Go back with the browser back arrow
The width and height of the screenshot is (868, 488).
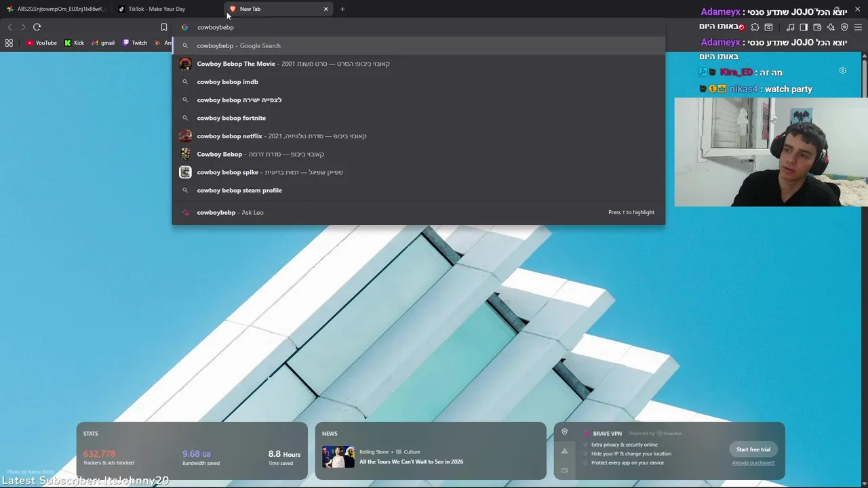9,27
